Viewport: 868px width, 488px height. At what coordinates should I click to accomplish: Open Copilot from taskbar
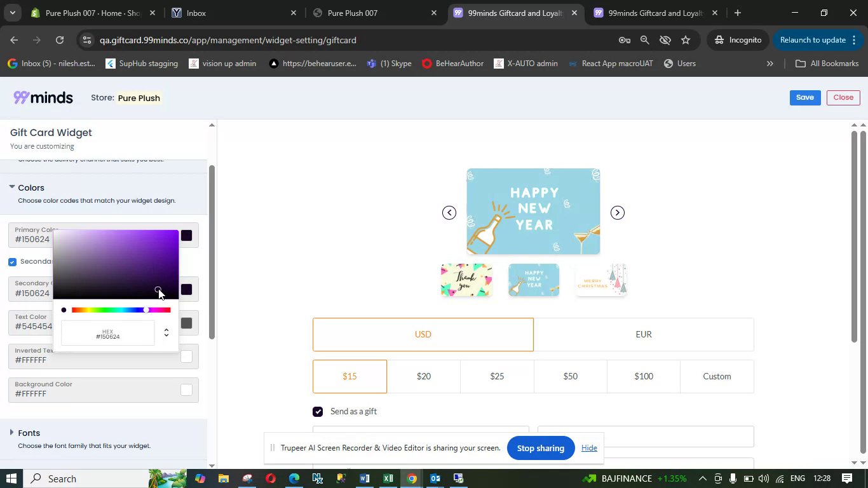200,478
